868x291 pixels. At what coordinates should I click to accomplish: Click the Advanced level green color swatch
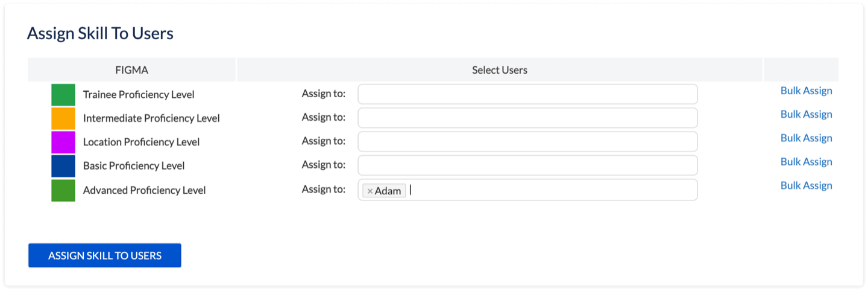(63, 190)
